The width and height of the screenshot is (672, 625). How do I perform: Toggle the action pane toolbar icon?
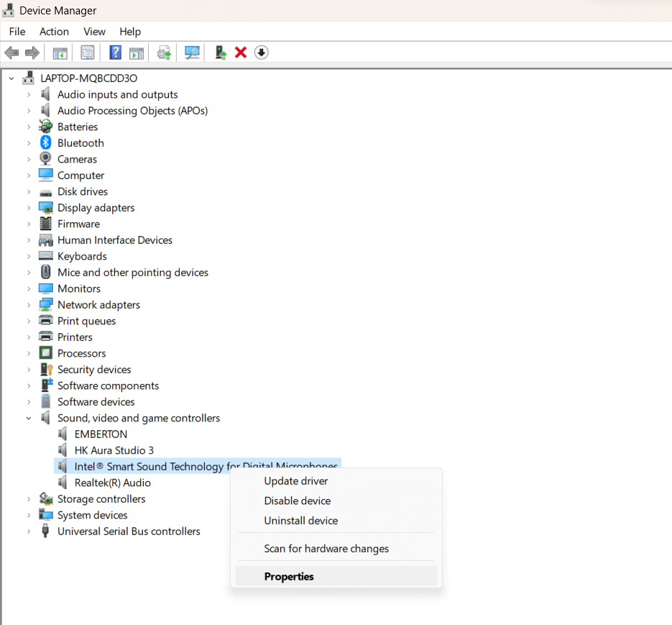coord(137,53)
